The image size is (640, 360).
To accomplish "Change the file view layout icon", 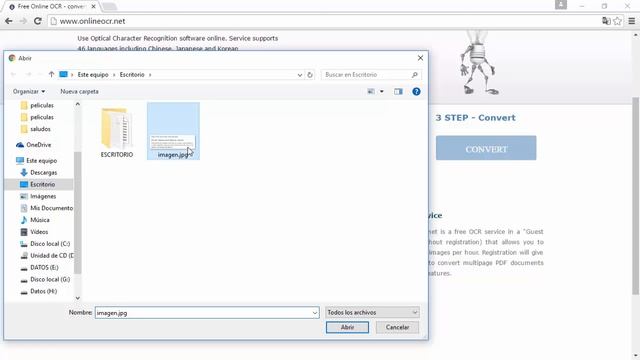I will point(371,91).
